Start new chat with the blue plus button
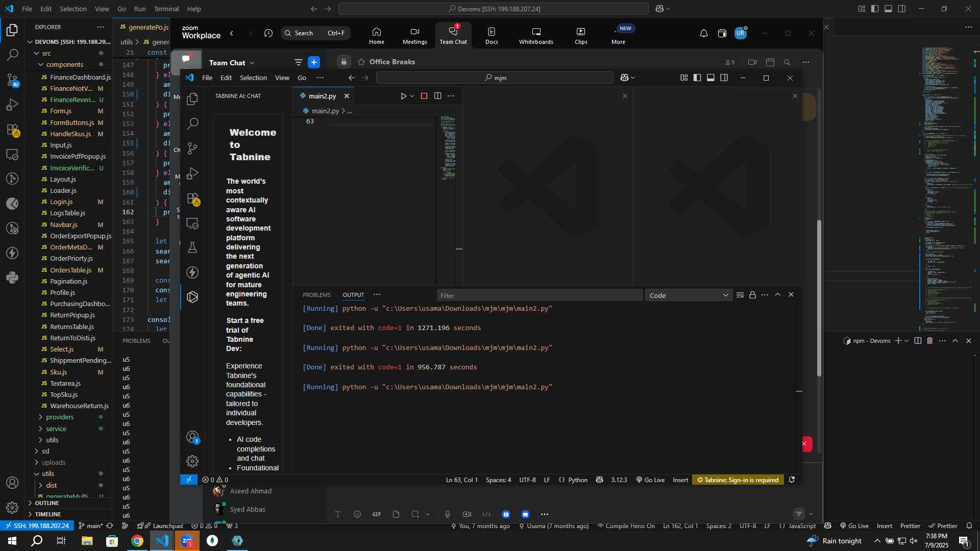This screenshot has width=980, height=551. 314,62
